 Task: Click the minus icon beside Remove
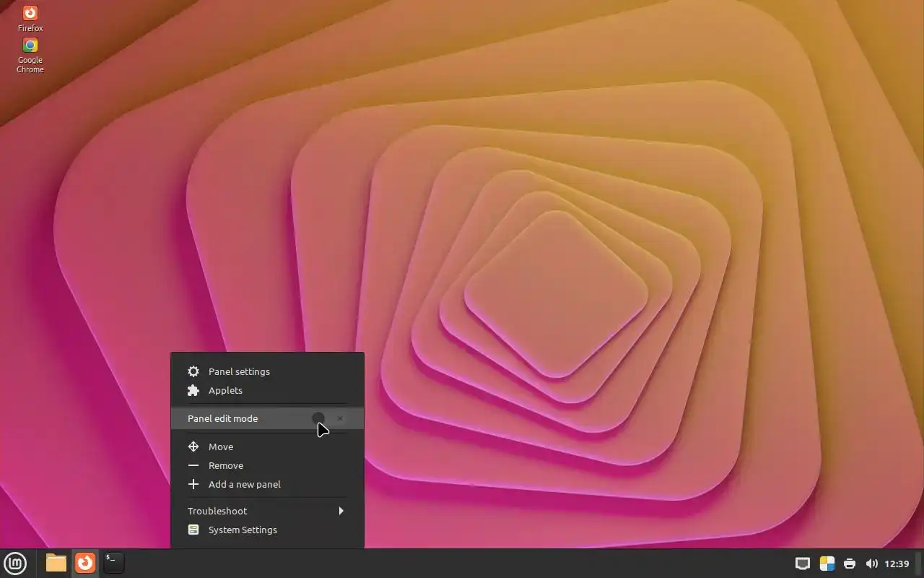pos(193,465)
